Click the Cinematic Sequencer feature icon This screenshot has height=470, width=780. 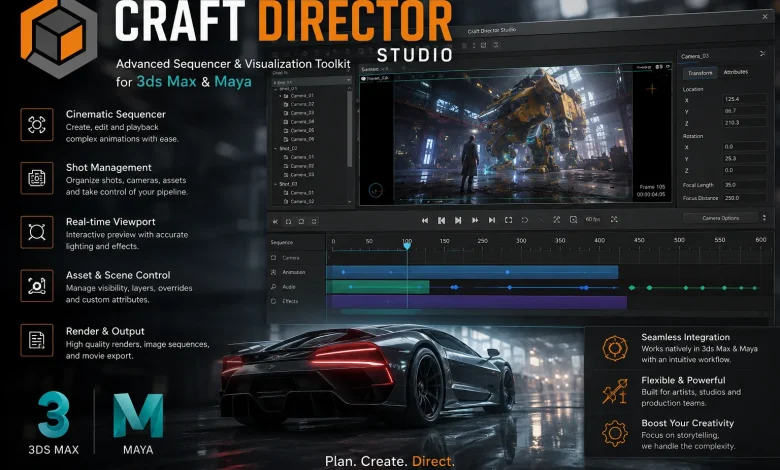click(x=37, y=124)
